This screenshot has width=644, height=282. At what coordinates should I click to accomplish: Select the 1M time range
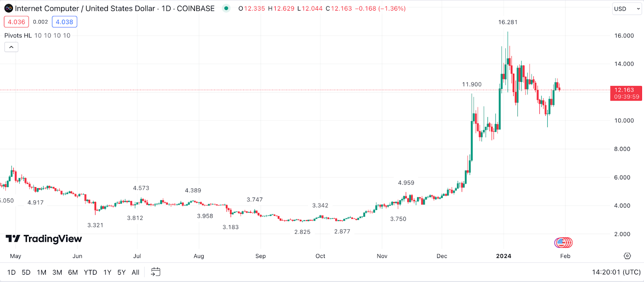pos(41,272)
